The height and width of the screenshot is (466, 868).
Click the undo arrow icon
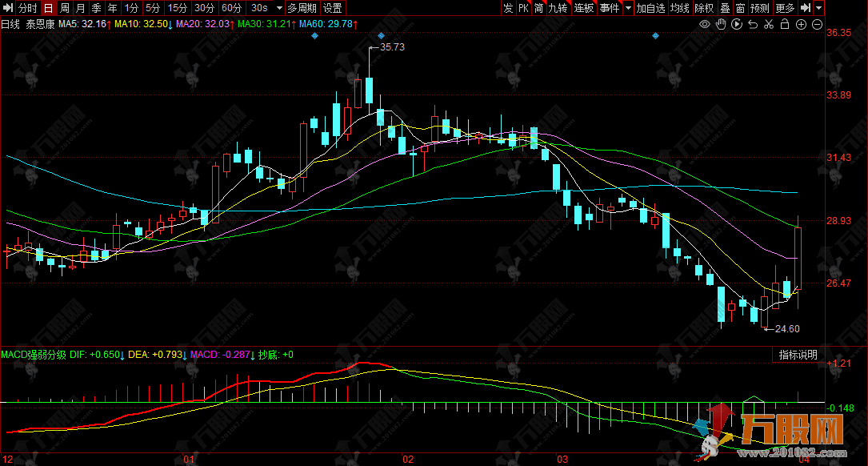pyautogui.click(x=753, y=25)
